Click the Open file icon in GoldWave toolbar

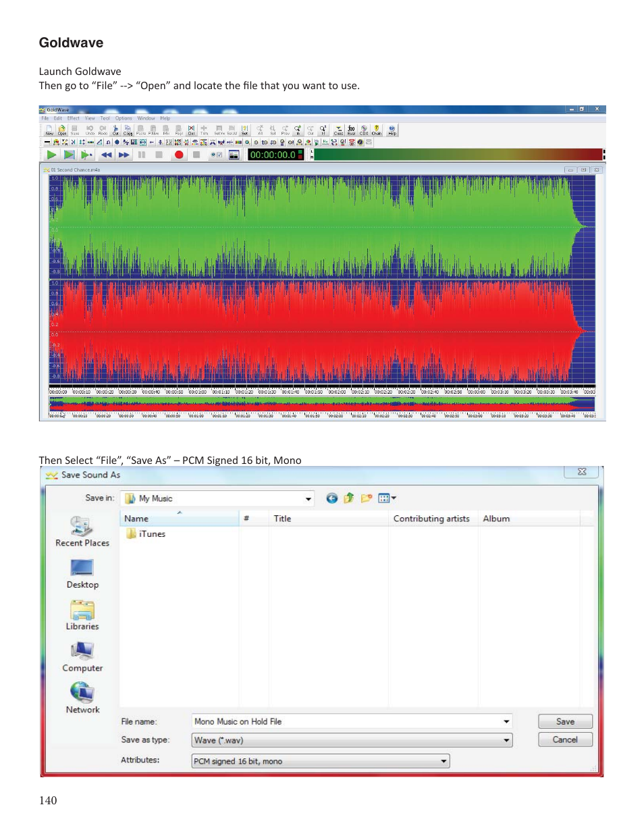tap(62, 130)
